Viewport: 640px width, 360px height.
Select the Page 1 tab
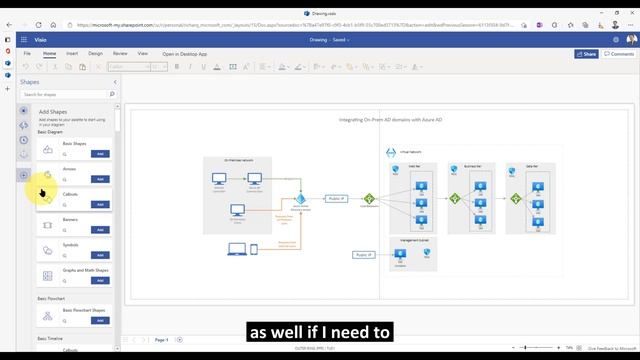161,340
